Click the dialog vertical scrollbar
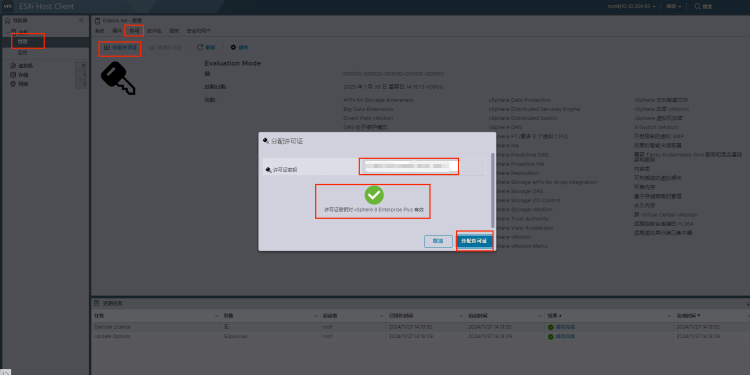The width and height of the screenshot is (750, 375). coord(493,190)
